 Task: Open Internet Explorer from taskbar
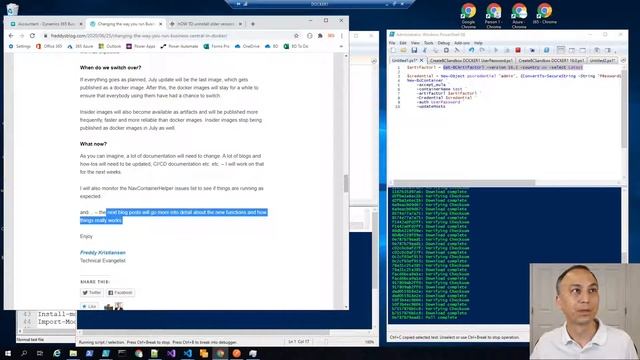[57, 353]
